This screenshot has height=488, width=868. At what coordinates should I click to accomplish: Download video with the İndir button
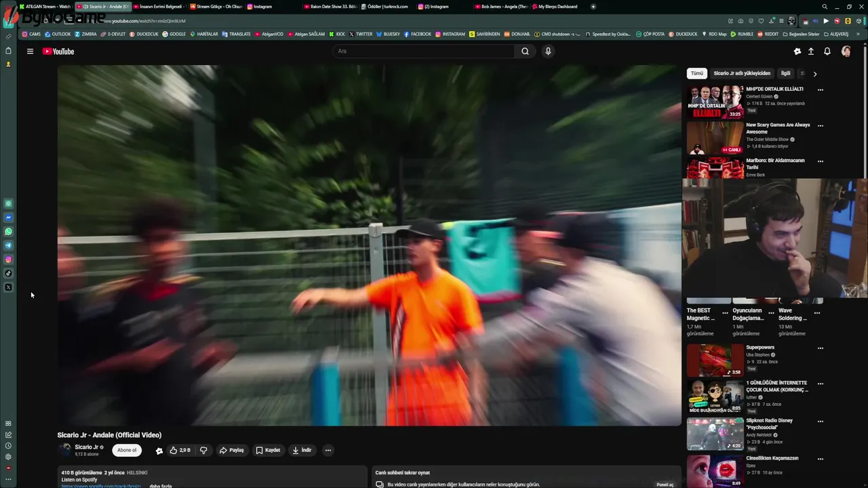[x=302, y=450]
